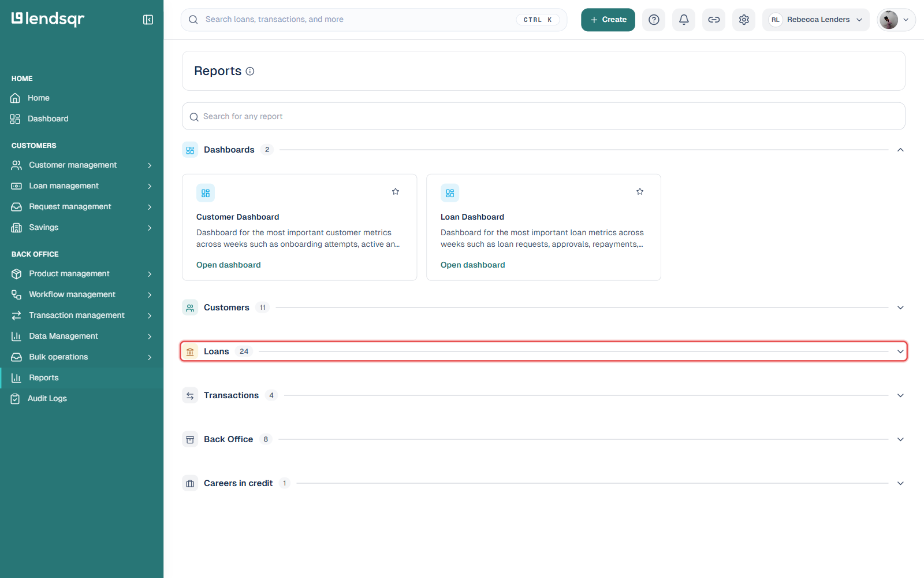This screenshot has width=924, height=578.
Task: Focus the Search for any report field
Action: 543,116
